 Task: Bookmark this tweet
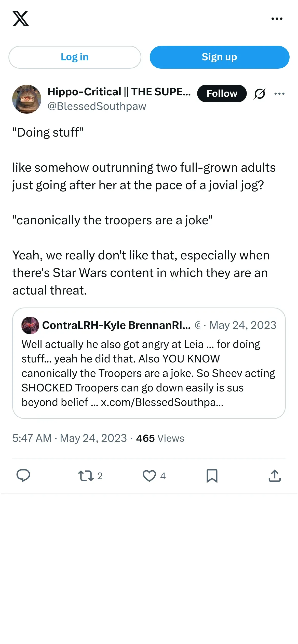(212, 476)
